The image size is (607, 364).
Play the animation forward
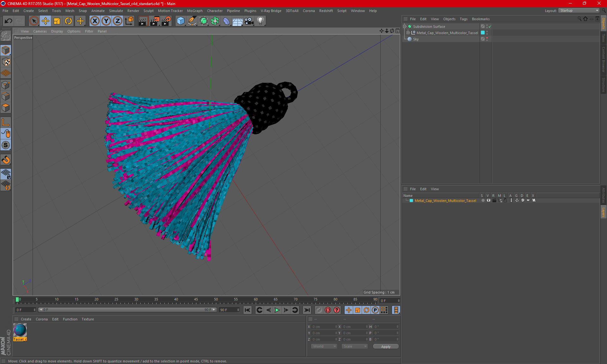(277, 310)
